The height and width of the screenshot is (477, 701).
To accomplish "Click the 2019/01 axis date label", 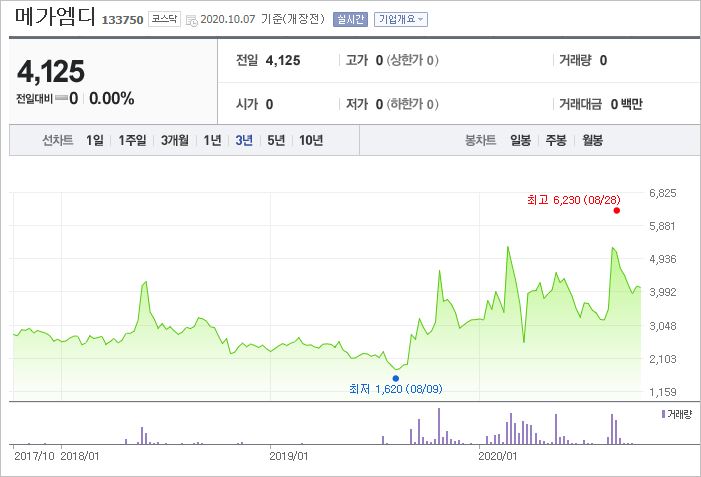I will [x=289, y=456].
